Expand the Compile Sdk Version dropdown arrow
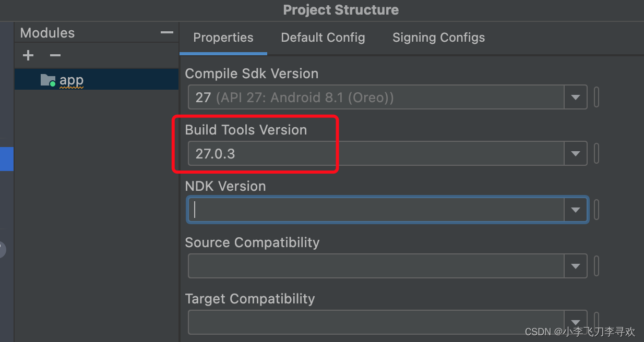 pos(576,97)
